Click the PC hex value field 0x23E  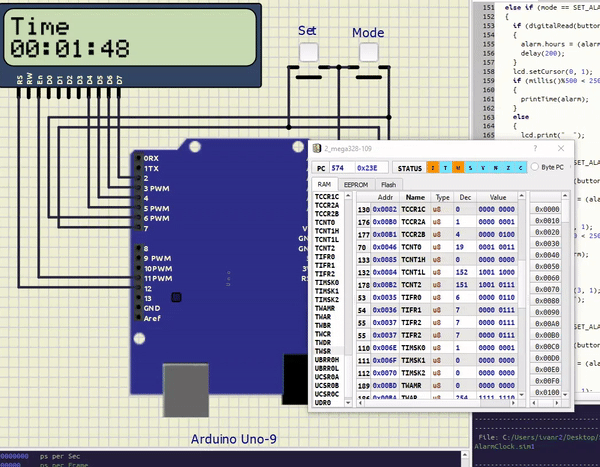[370, 168]
